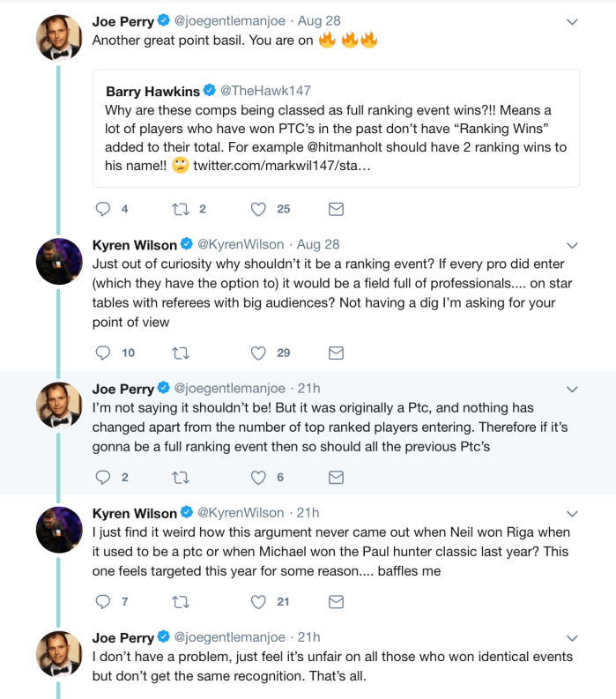Like Kyren Wilson's tweet with 29 likes
This screenshot has height=699, width=616.
[x=258, y=353]
